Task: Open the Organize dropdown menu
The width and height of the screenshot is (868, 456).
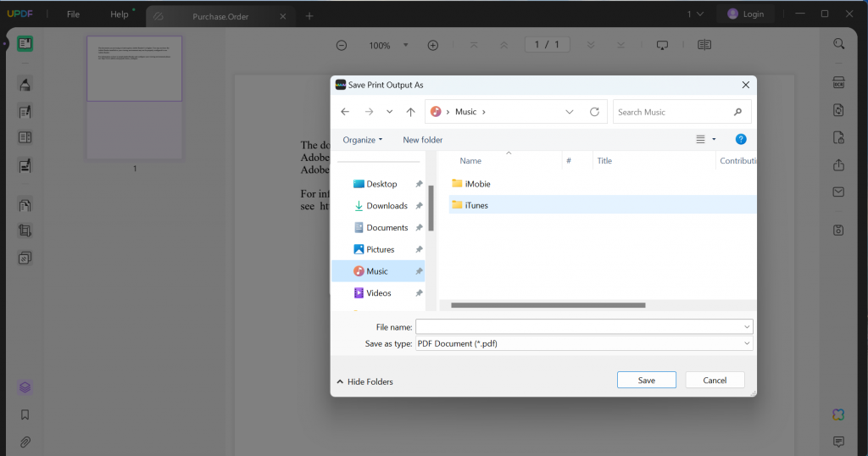Action: [x=363, y=140]
